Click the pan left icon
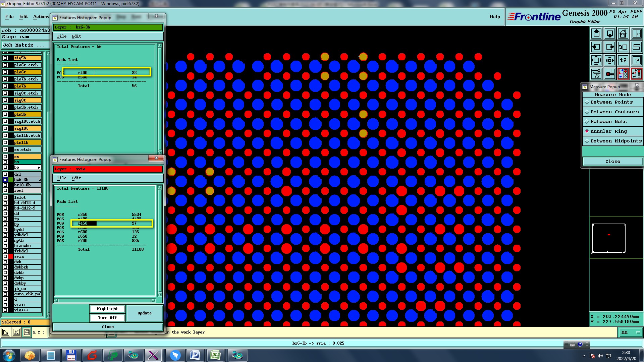Screen dimensions: 644x362 pos(596,47)
